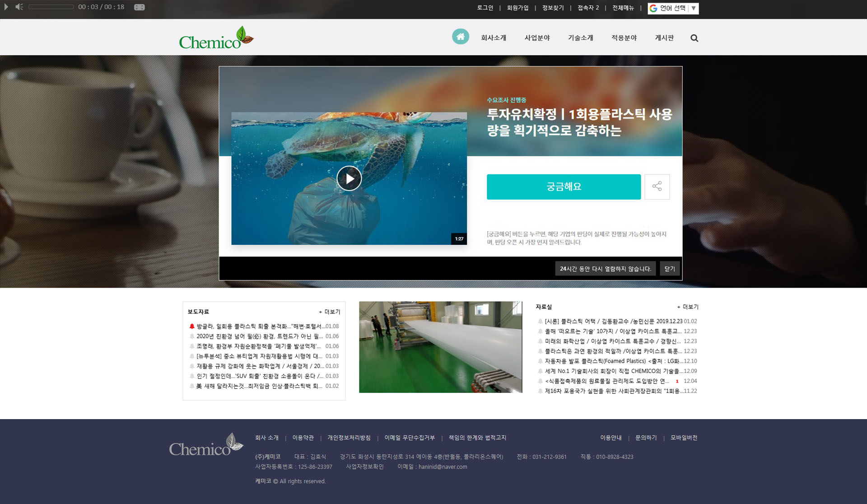Viewport: 867px width, 504px height.
Task: Click email haninid@naver.com in footer
Action: point(443,467)
